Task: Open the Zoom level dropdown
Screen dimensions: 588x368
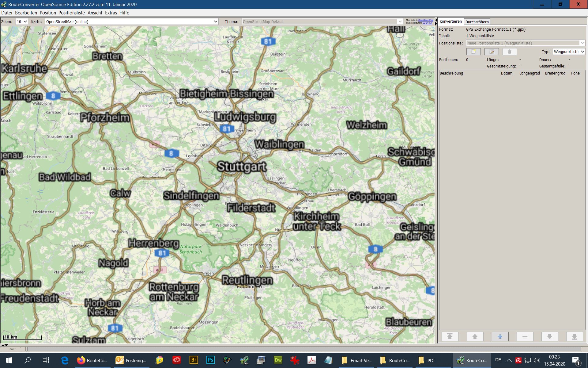Action: [x=22, y=21]
